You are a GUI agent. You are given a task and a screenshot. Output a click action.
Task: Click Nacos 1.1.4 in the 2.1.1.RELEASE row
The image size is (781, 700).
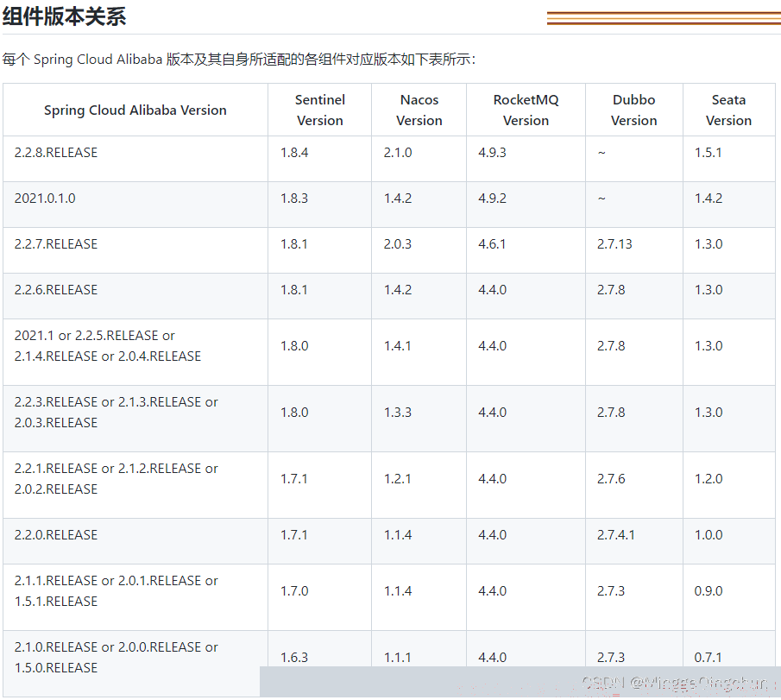tap(398, 591)
